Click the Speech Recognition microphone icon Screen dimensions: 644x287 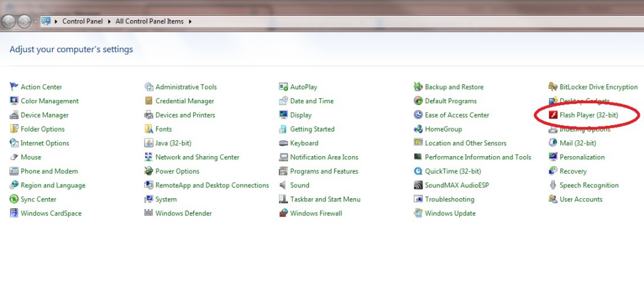pos(553,185)
